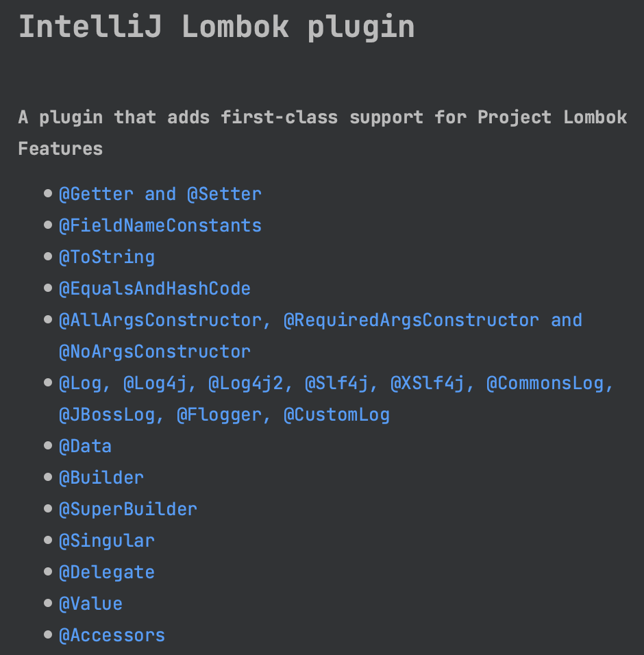The image size is (644, 655).
Task: Open the @Data feature link
Action: pyautogui.click(x=86, y=447)
